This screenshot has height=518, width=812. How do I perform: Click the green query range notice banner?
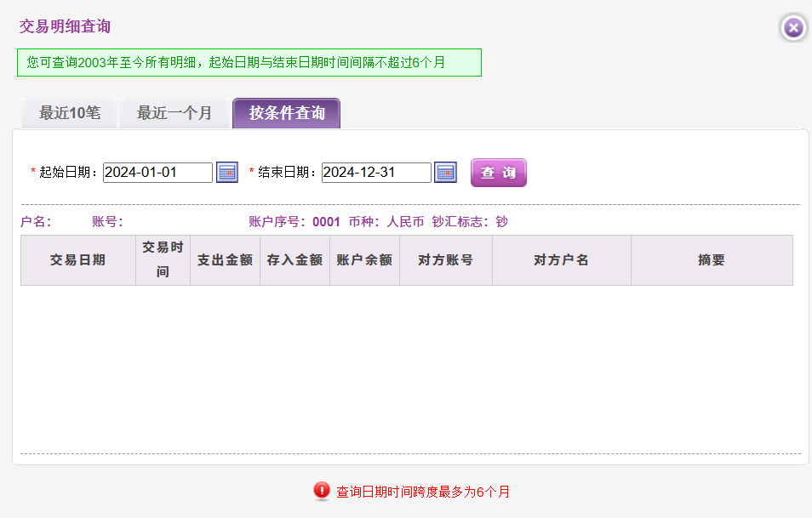[249, 63]
